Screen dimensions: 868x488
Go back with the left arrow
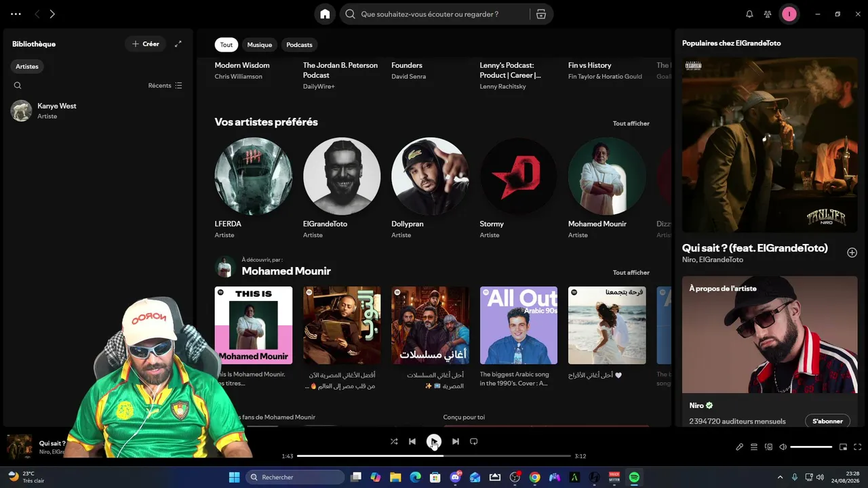37,14
